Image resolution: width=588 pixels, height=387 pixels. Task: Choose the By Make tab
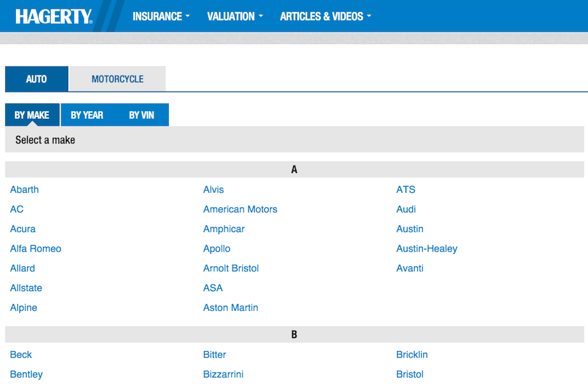coord(32,115)
